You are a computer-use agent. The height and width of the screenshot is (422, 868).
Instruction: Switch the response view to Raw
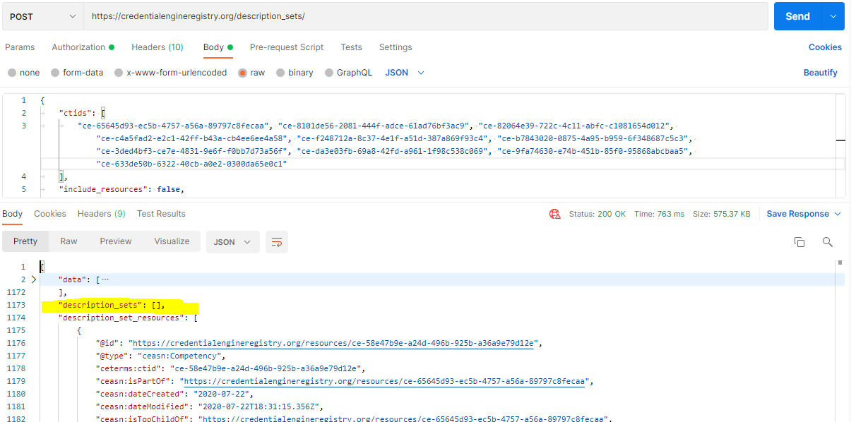tap(69, 241)
